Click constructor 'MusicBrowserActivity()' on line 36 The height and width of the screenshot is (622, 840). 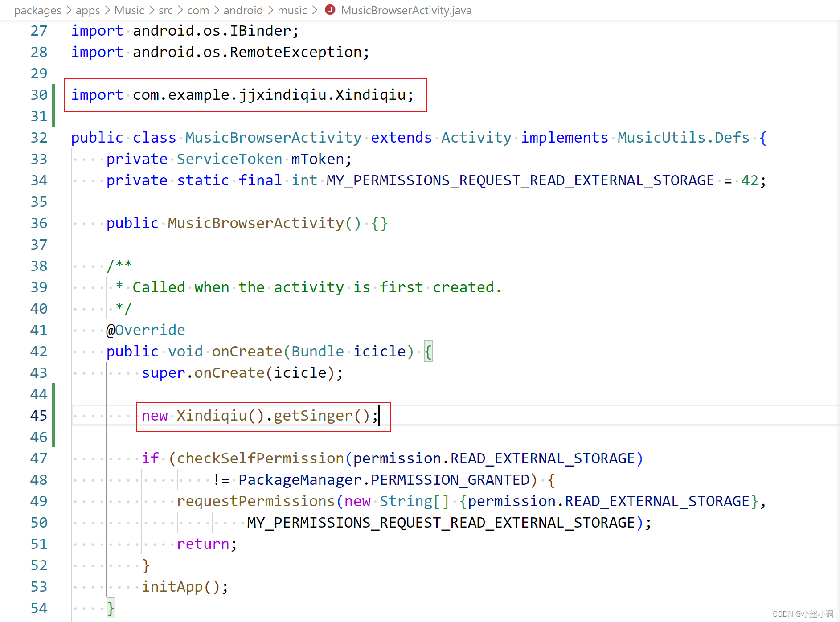264,223
